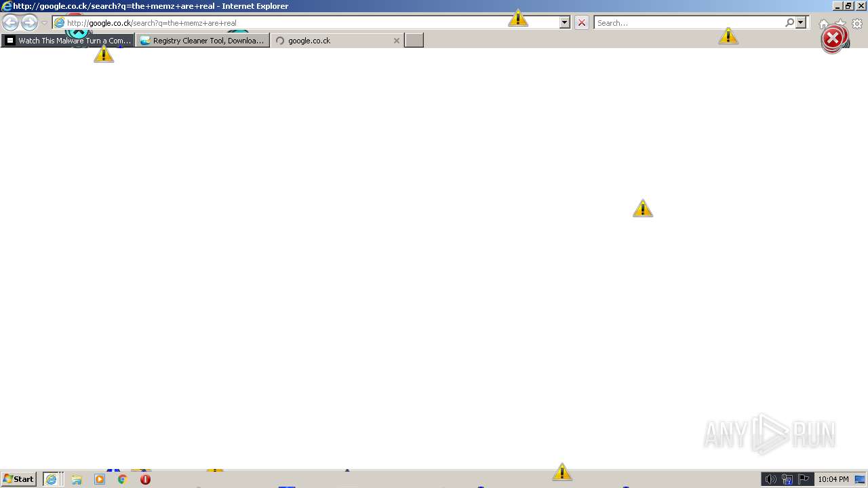Click the large red error X icon

pyautogui.click(x=833, y=39)
